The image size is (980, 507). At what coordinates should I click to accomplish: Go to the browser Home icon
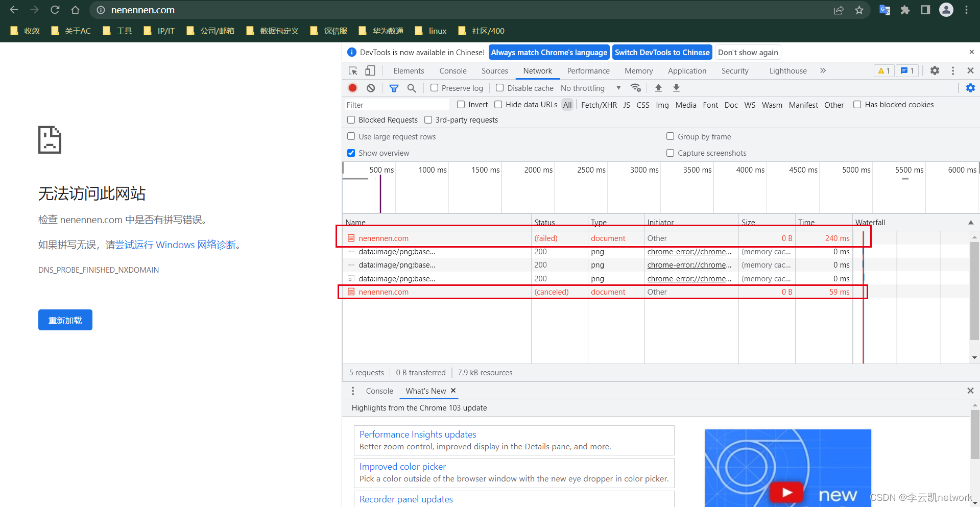pyautogui.click(x=75, y=10)
